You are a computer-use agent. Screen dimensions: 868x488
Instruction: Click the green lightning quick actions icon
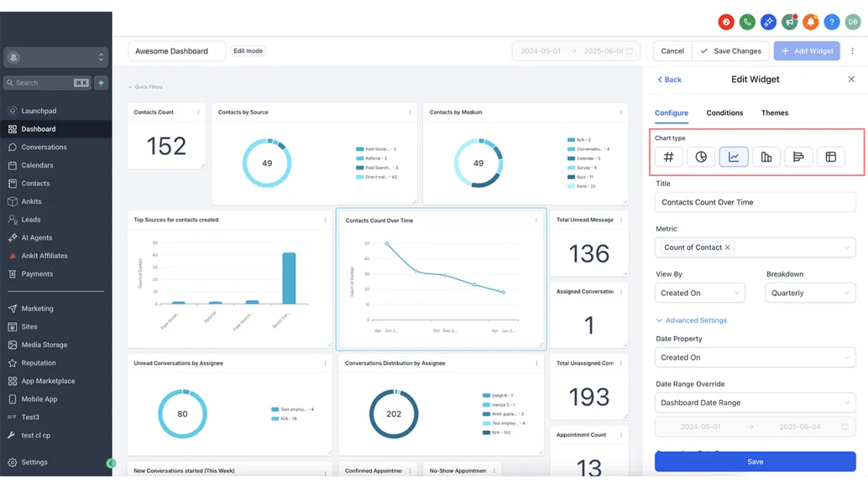point(101,83)
